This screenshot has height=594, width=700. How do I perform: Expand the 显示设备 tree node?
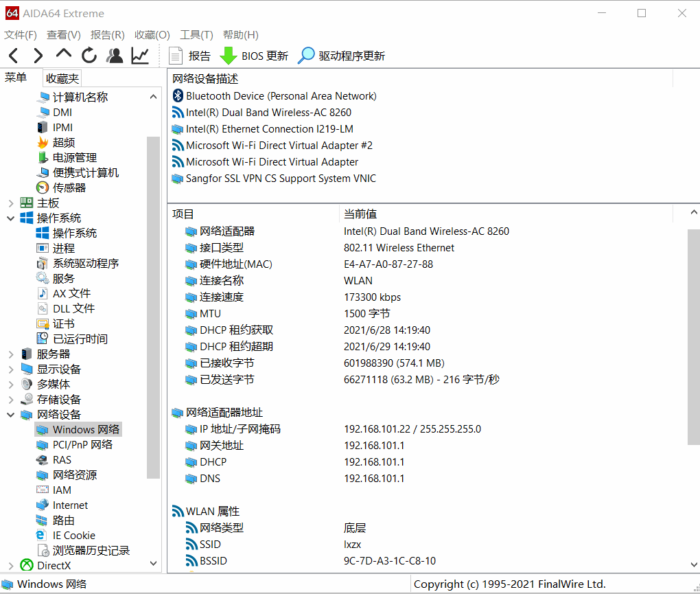point(11,370)
